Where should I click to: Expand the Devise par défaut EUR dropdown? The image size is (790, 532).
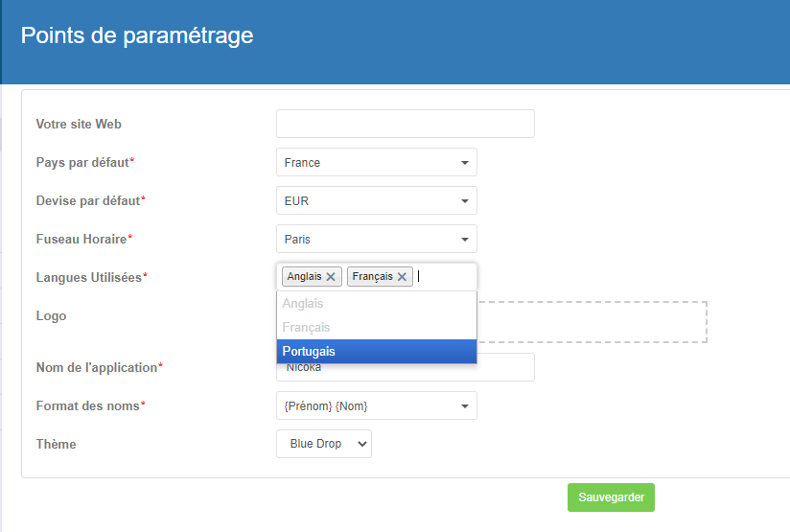(377, 200)
